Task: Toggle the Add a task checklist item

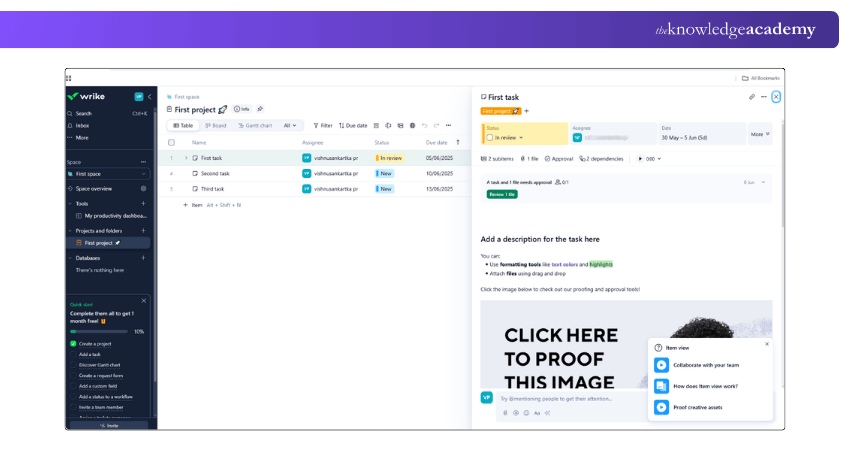Action: (73, 355)
